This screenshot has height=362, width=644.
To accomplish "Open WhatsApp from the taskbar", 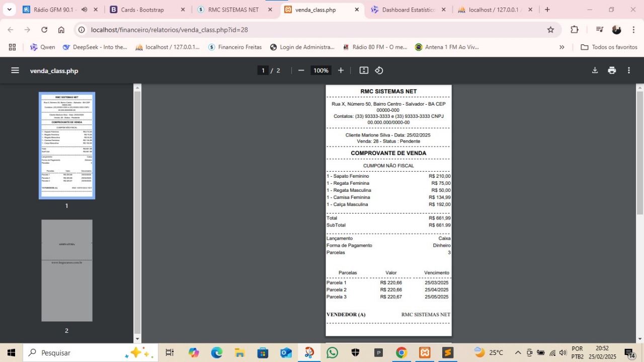I will coord(332,352).
